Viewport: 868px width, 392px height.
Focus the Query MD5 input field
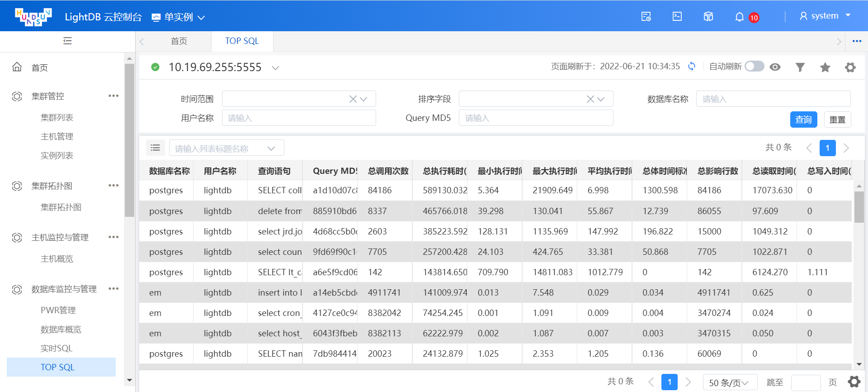click(x=536, y=118)
